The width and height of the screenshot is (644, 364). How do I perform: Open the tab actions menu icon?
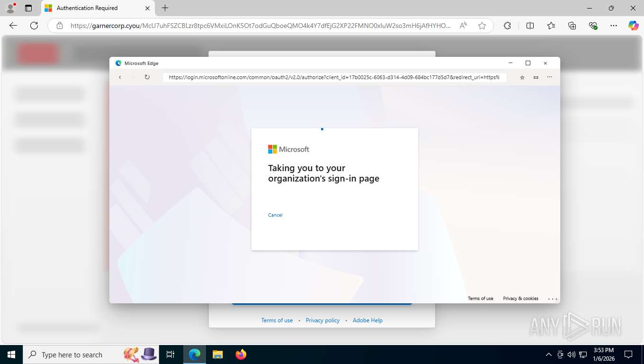[28, 8]
